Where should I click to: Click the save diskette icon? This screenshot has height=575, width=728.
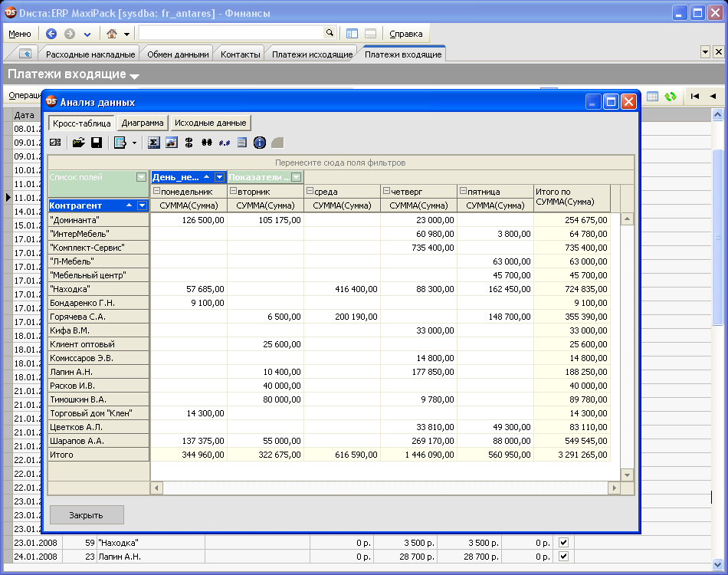click(97, 143)
